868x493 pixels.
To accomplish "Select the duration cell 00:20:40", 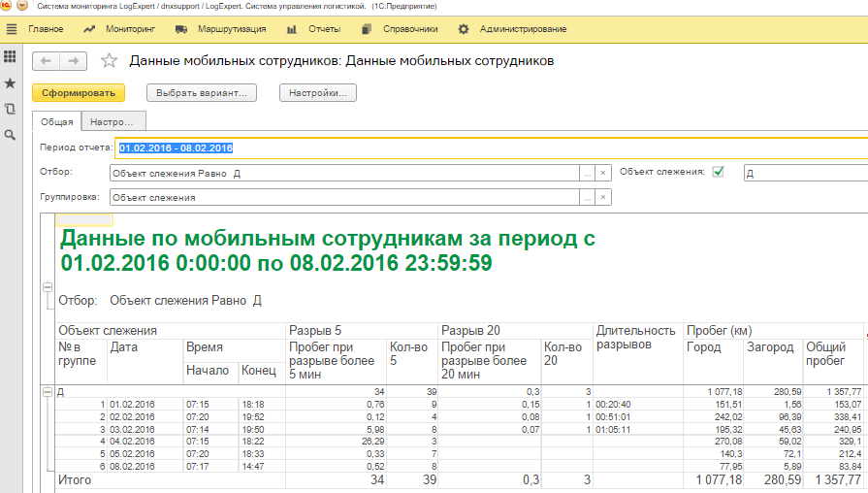I will point(638,405).
